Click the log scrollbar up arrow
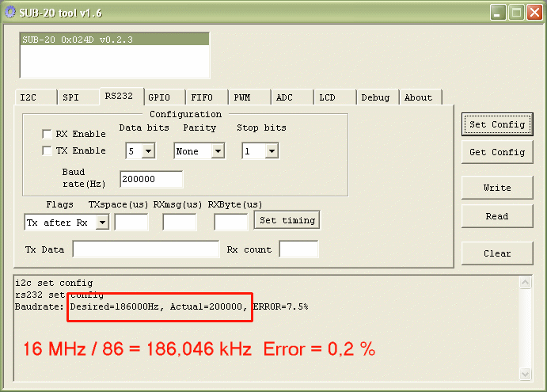Screen dimensions: 547x392 tap(525, 282)
